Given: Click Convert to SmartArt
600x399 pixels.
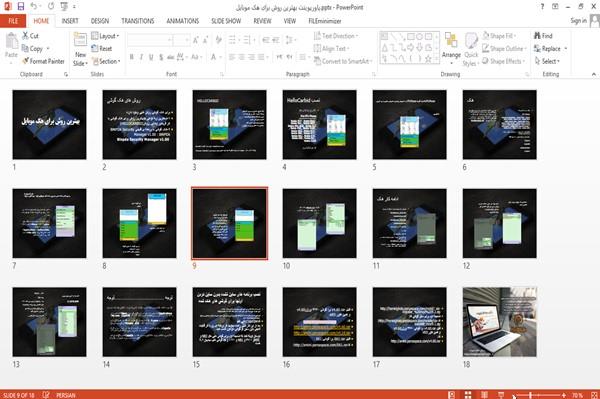Looking at the screenshot, I should pyautogui.click(x=343, y=61).
